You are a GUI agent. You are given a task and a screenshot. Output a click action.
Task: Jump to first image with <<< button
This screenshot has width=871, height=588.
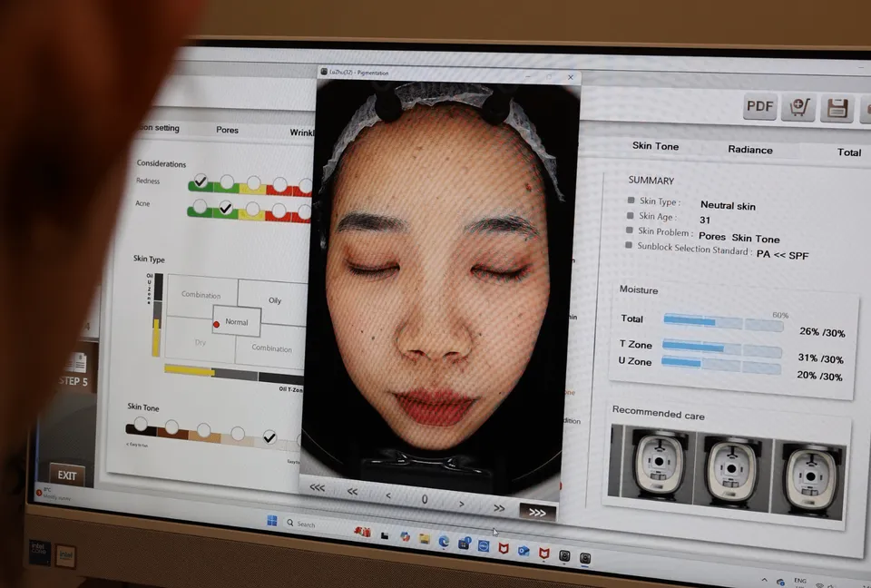(318, 487)
